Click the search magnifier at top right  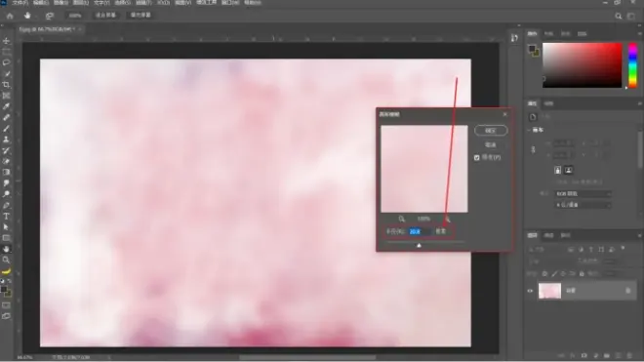tap(618, 16)
